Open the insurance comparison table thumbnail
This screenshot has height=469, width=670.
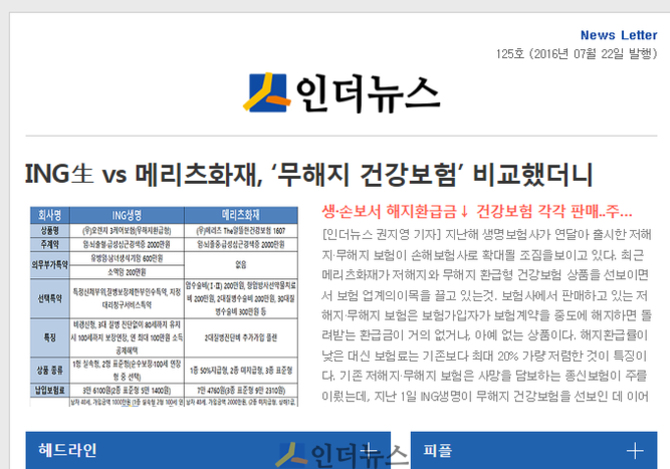(x=164, y=306)
